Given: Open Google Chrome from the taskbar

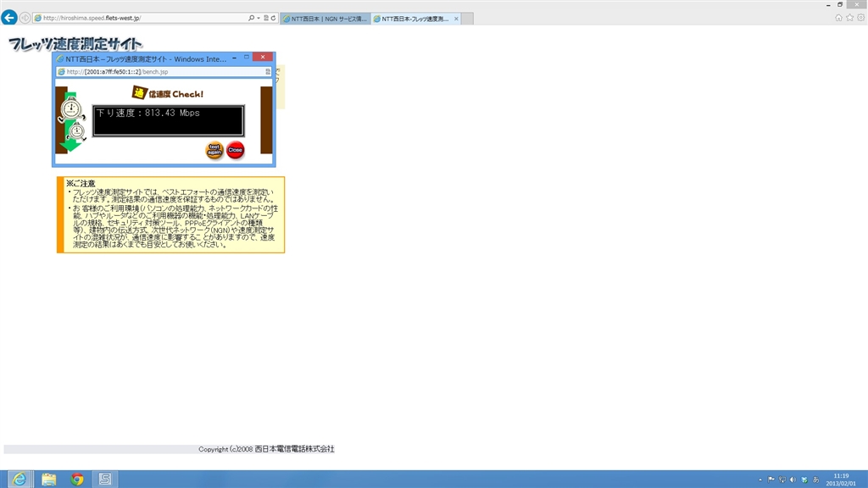Looking at the screenshot, I should [77, 479].
